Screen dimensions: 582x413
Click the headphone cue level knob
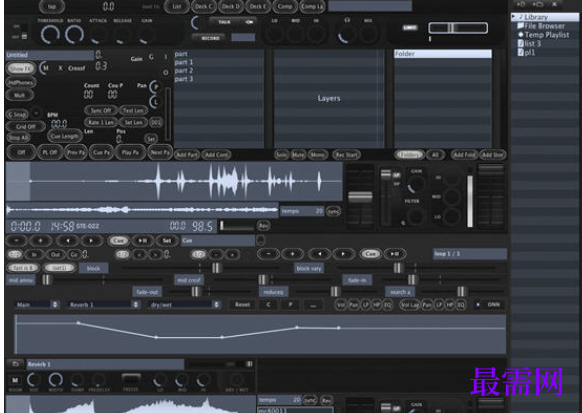(346, 35)
